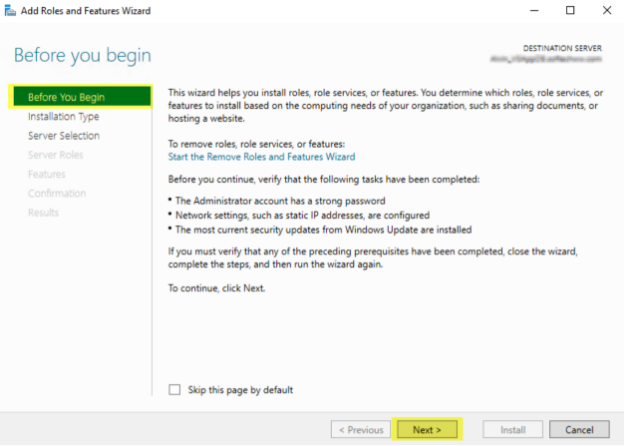The height and width of the screenshot is (446, 624).
Task: Choose the 'Features' step in the sidebar
Action: pos(46,174)
